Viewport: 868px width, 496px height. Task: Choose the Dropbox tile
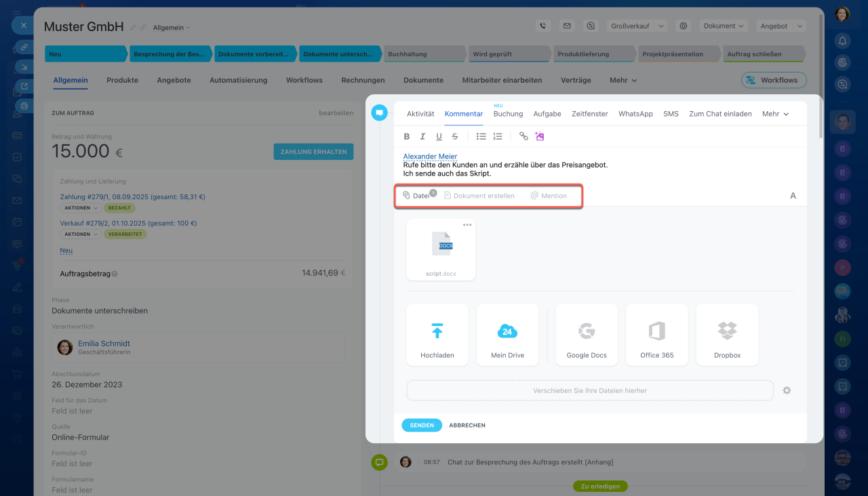pos(728,335)
